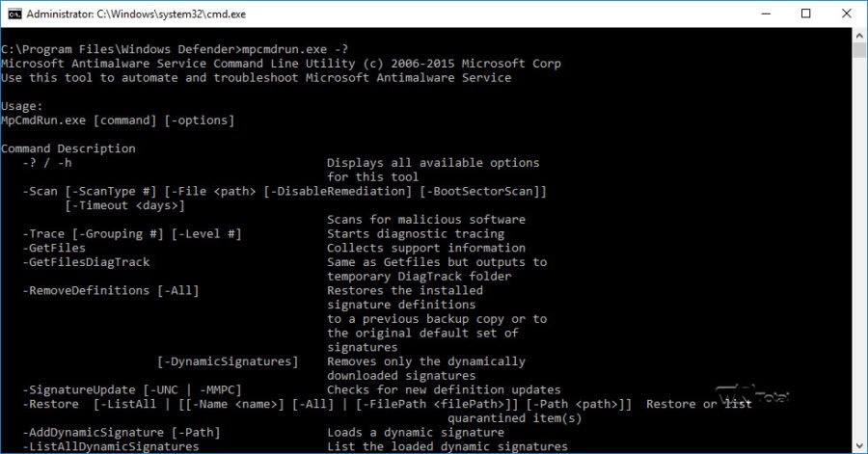Close the cmd.exe window
The height and width of the screenshot is (454, 868).
pyautogui.click(x=847, y=13)
